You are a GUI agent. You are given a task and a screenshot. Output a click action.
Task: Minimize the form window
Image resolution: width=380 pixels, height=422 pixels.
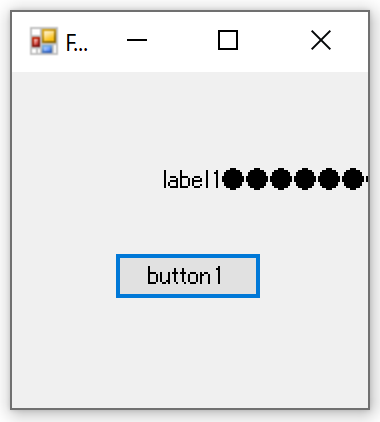point(137,40)
